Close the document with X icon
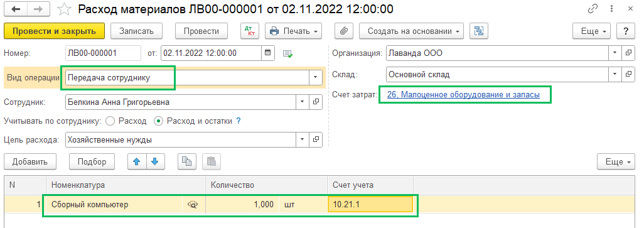The height and width of the screenshot is (228, 644). click(x=630, y=9)
